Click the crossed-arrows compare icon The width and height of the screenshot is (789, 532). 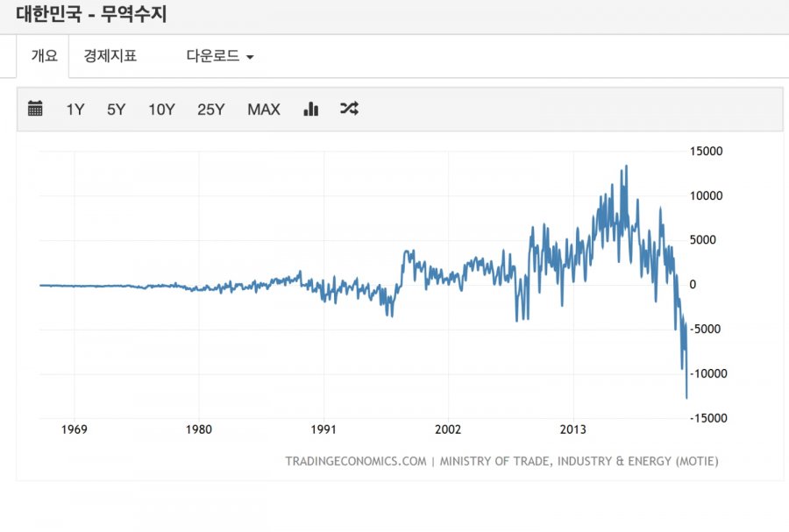349,109
